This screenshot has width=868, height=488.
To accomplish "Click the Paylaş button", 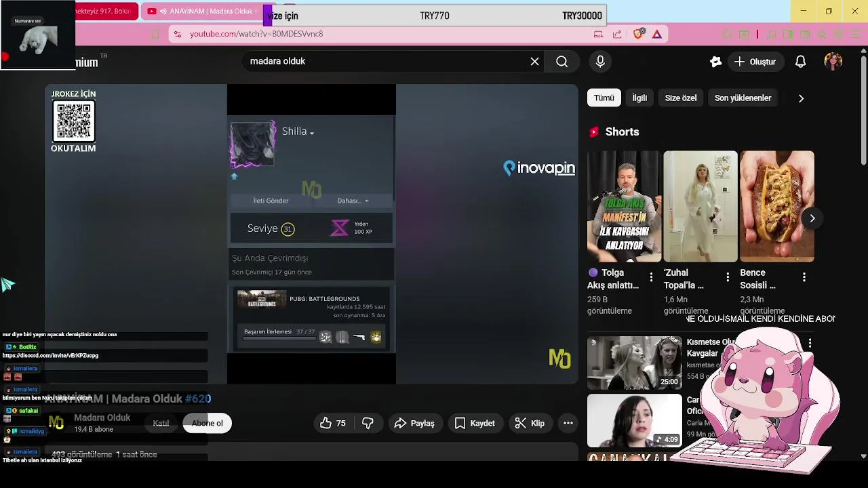I will [x=414, y=424].
